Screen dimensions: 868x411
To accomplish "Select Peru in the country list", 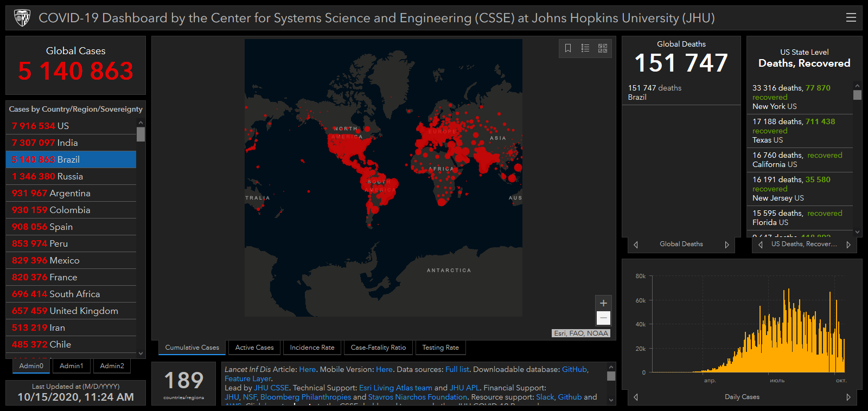I will pos(71,243).
